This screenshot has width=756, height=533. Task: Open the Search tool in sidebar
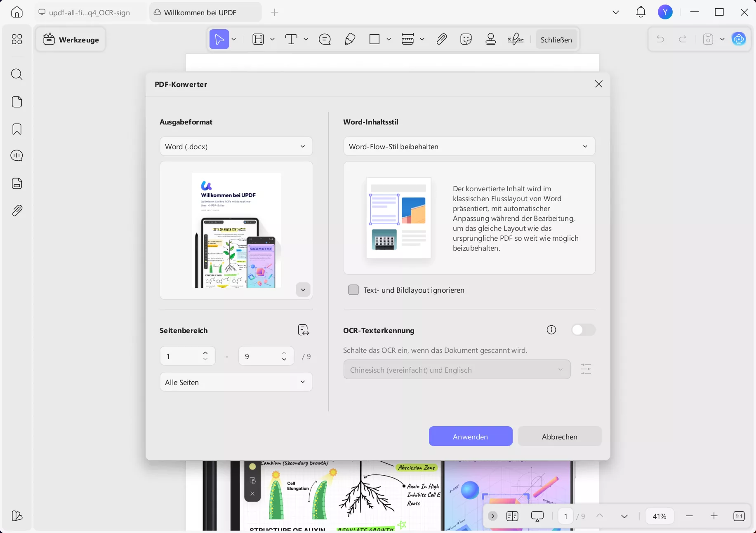(17, 74)
